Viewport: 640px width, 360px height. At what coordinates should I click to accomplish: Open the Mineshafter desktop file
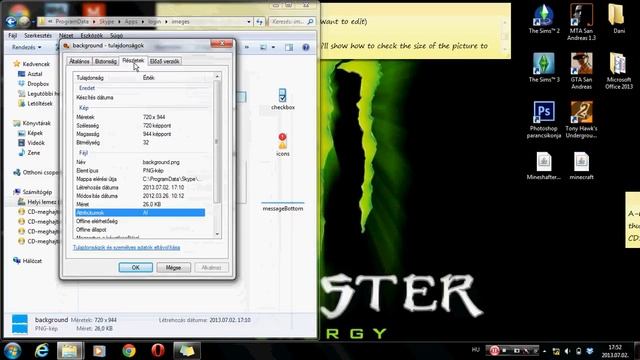pos(544,166)
